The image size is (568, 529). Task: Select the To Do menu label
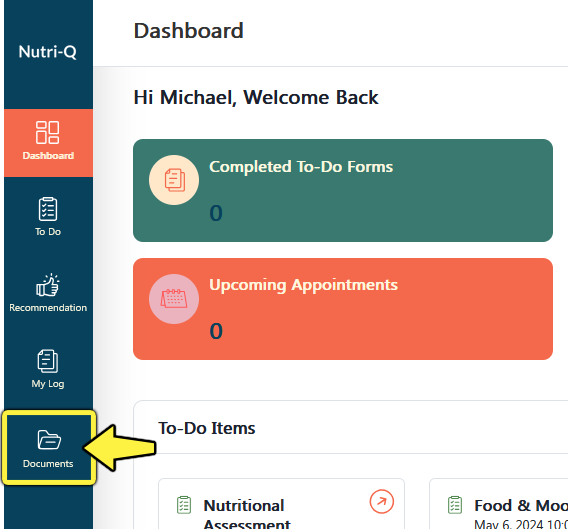coord(48,232)
